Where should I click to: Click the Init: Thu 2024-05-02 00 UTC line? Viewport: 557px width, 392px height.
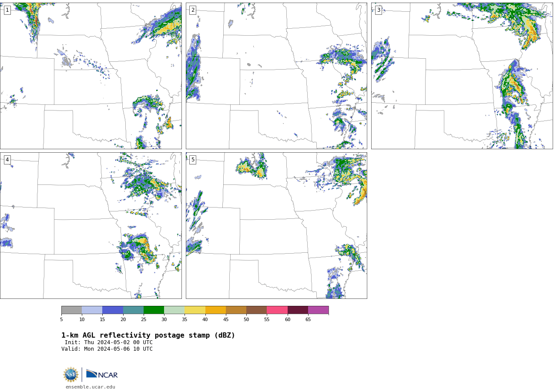click(x=109, y=342)
